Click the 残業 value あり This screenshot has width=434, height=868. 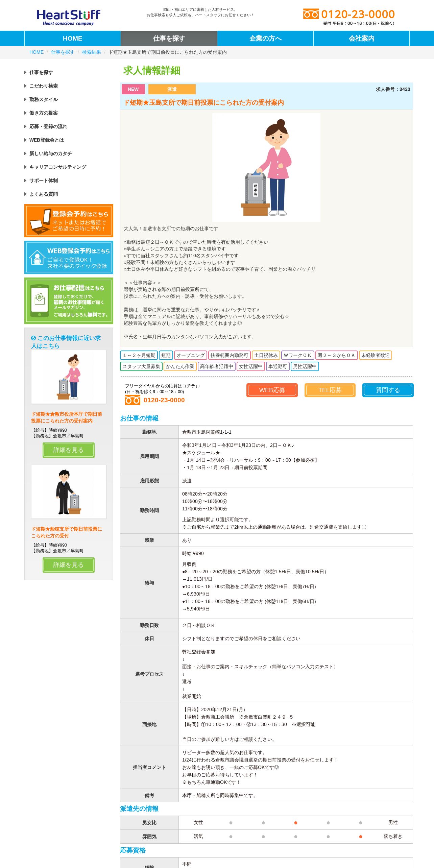187,540
